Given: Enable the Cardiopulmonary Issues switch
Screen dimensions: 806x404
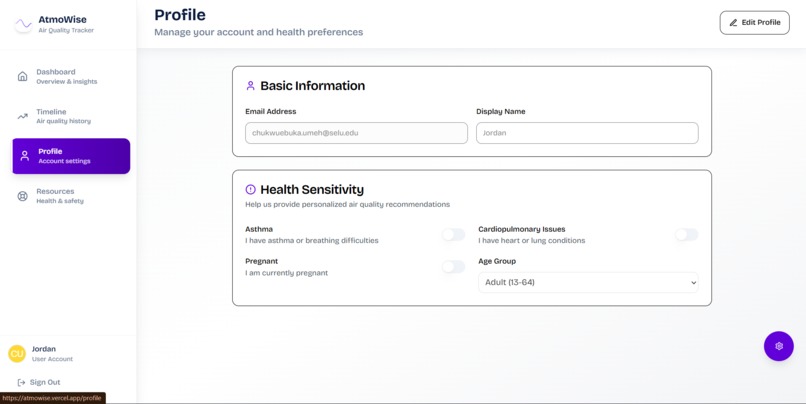Looking at the screenshot, I should (686, 235).
